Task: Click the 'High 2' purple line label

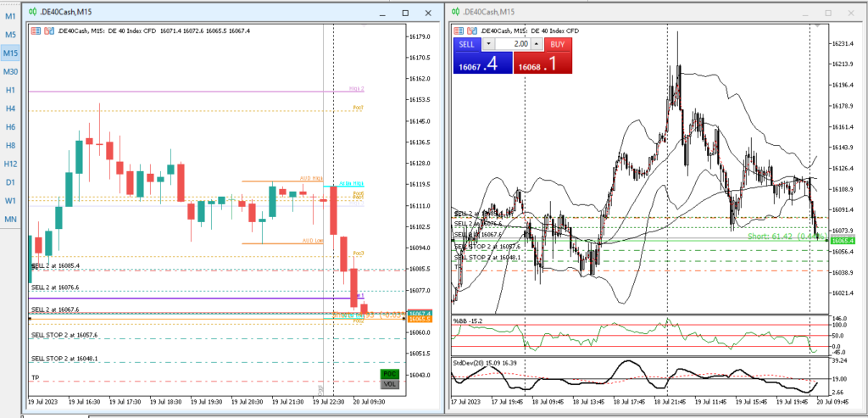Action: pyautogui.click(x=357, y=88)
